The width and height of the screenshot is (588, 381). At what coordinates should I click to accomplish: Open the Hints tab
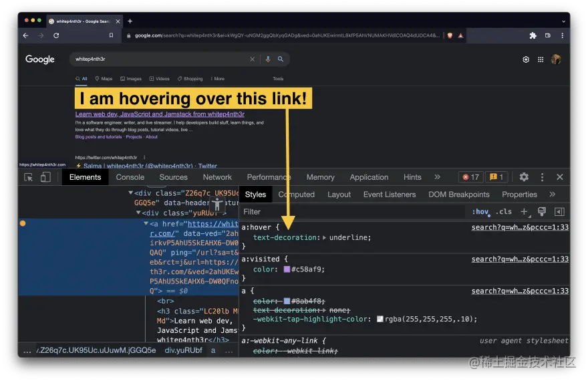412,177
